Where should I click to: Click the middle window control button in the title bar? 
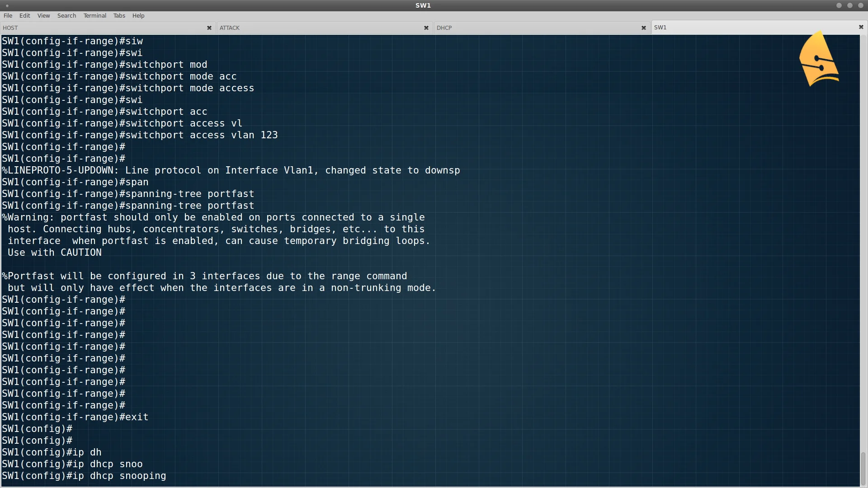coord(849,5)
